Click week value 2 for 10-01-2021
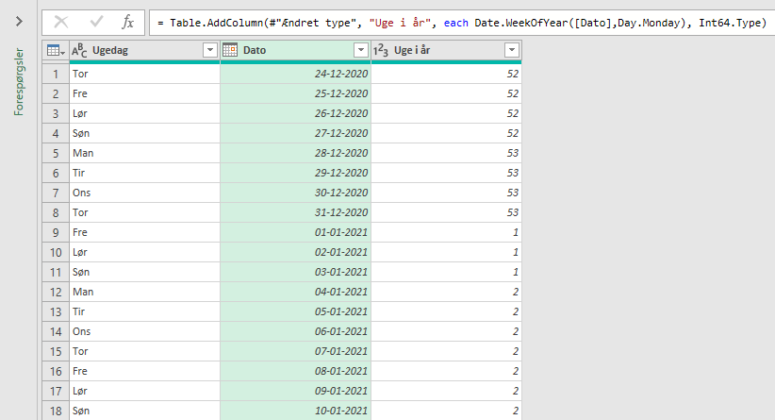The image size is (775, 420). (446, 411)
